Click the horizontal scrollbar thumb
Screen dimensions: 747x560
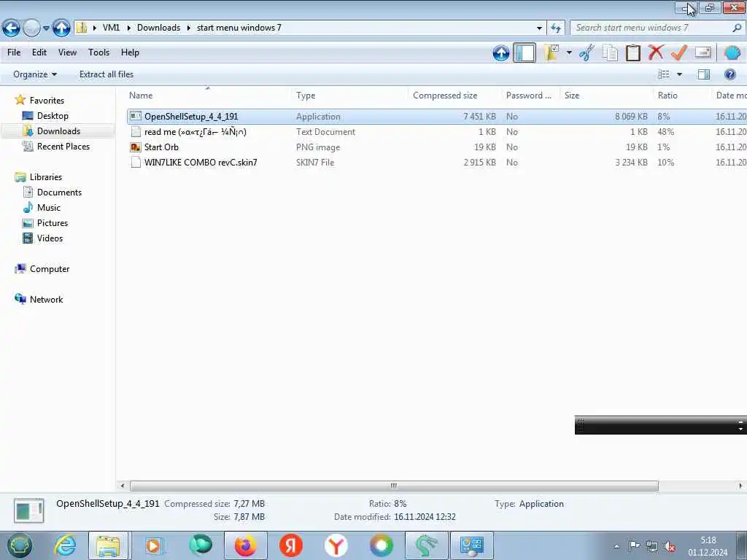click(394, 486)
